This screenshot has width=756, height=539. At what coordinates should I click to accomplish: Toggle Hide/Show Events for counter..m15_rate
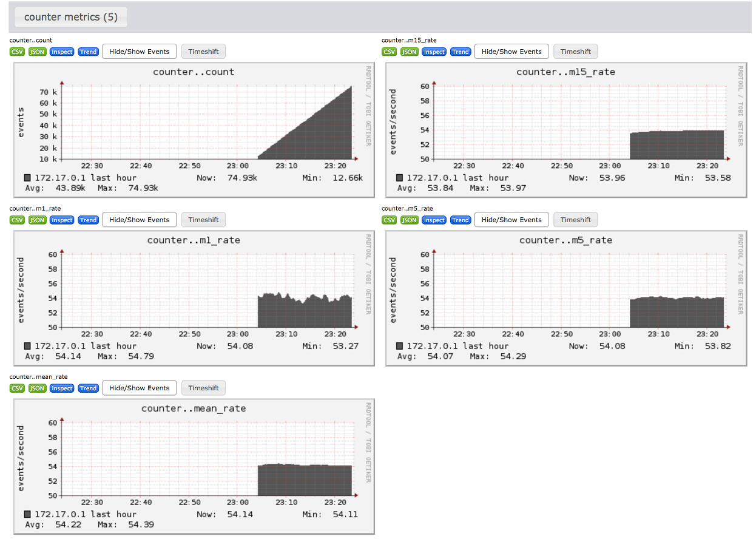(x=511, y=52)
